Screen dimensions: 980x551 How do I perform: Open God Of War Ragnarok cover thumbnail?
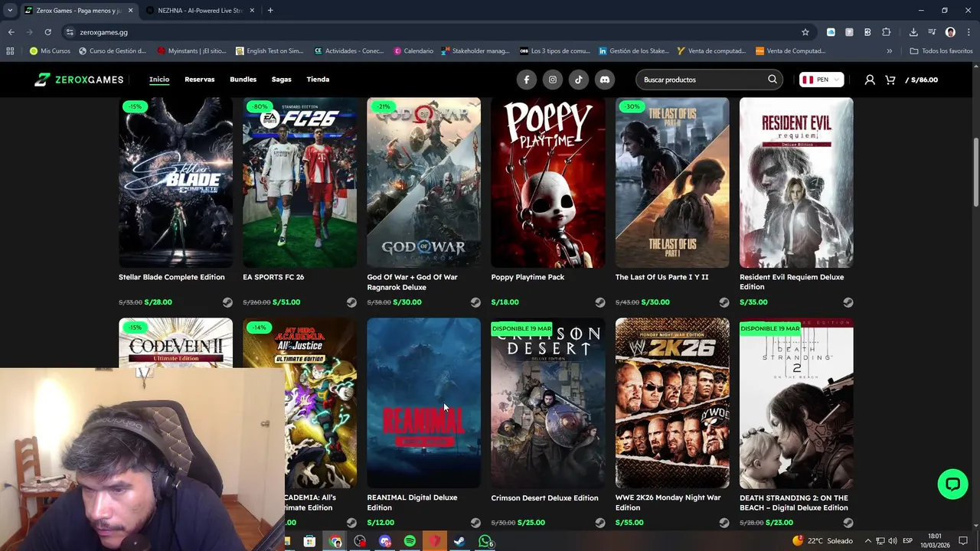pyautogui.click(x=423, y=183)
